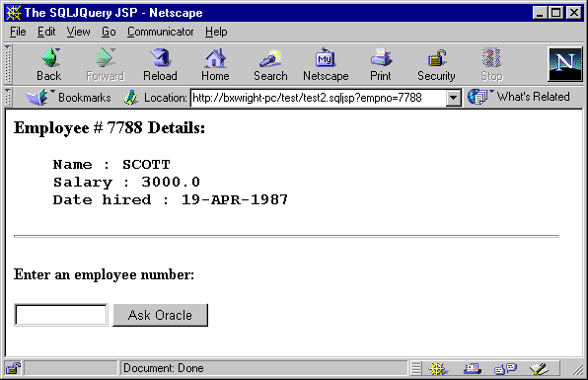Viewport: 588px width, 380px height.
Task: Click the Employee # 7788 Details heading
Action: tap(110, 128)
